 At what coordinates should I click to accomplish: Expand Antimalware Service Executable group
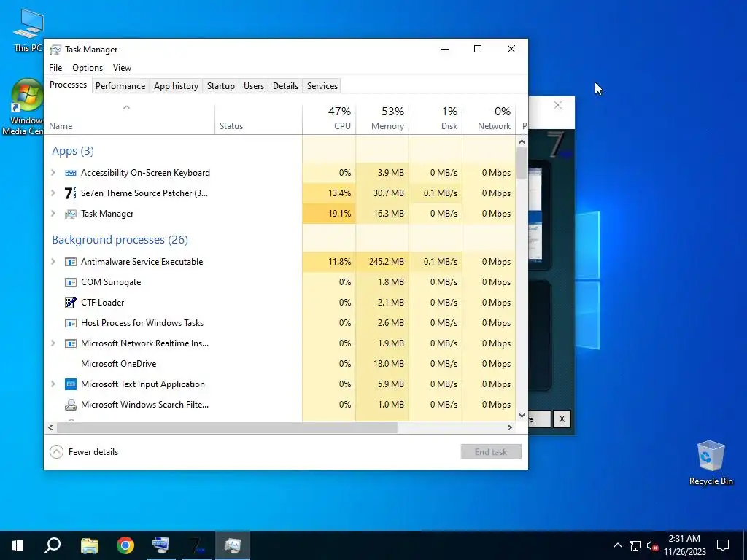pos(53,262)
